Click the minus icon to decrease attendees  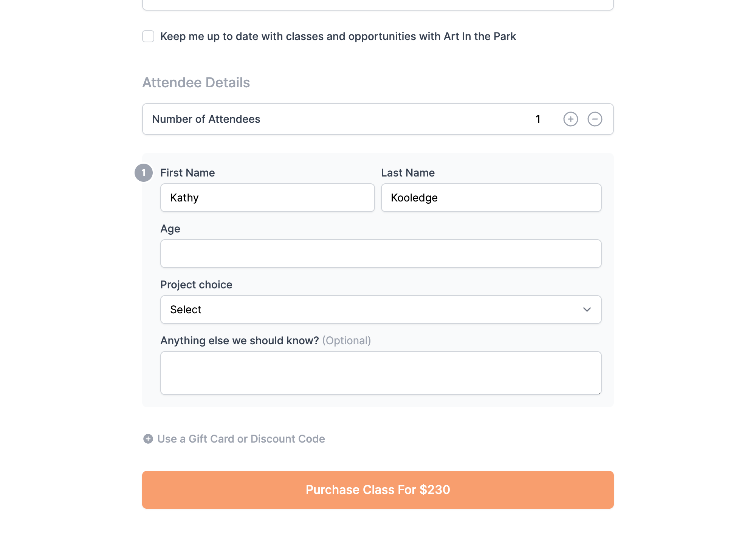pyautogui.click(x=595, y=119)
